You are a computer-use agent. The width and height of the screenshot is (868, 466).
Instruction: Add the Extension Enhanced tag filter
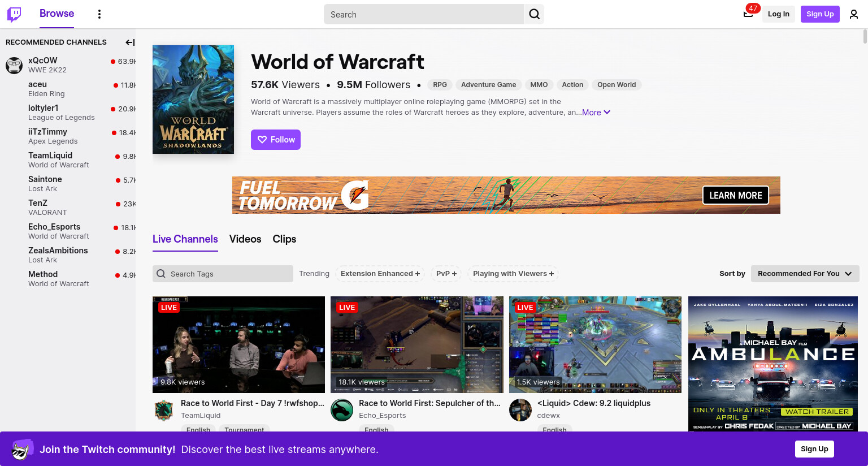[380, 274]
